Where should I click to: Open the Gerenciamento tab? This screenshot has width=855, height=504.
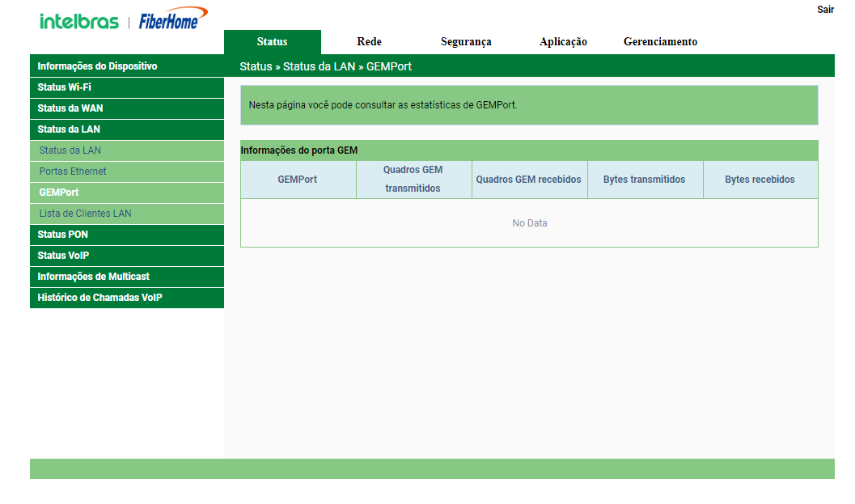[x=660, y=42]
